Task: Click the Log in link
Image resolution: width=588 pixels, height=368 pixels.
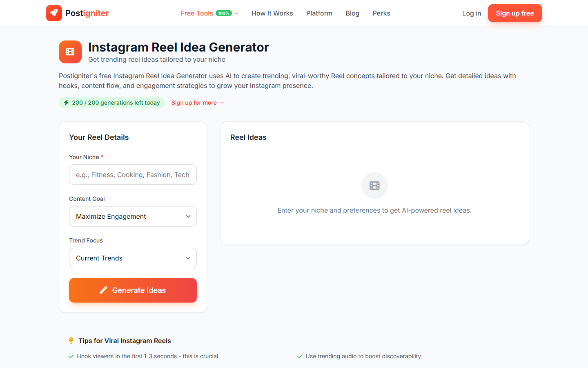Action: point(471,13)
